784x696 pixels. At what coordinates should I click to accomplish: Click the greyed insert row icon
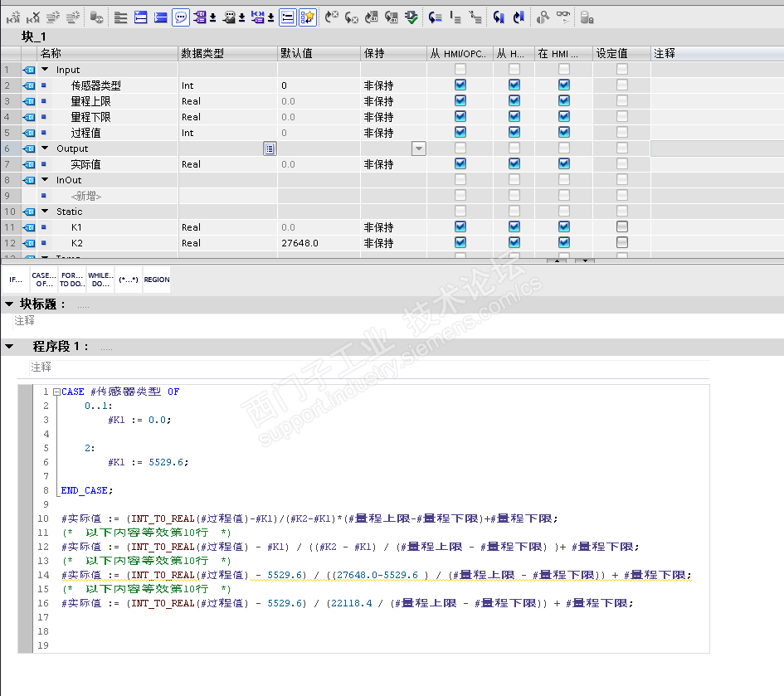point(53,18)
